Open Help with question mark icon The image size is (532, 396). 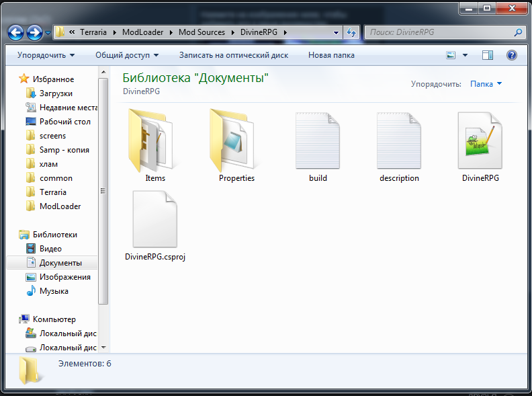(512, 55)
